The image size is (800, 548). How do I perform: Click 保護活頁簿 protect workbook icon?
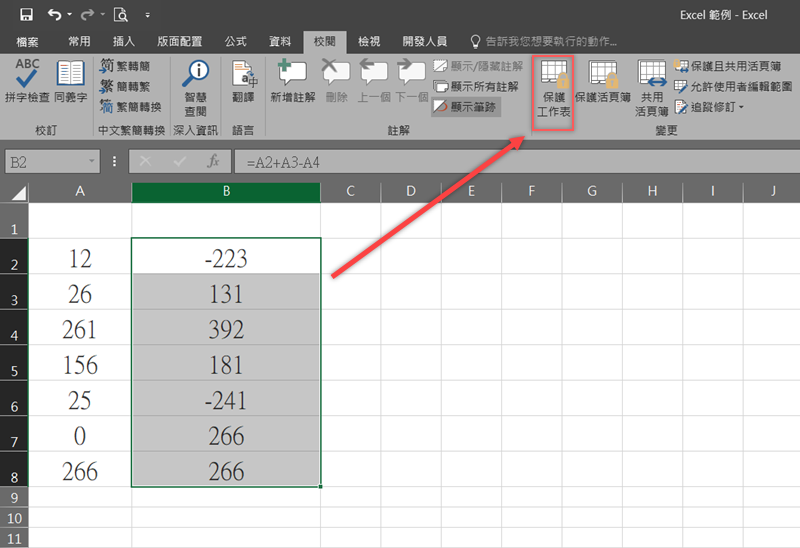602,82
